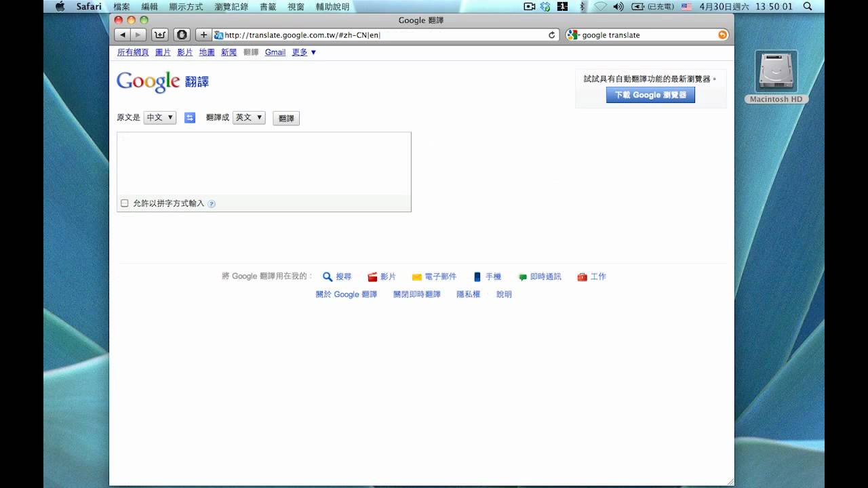Open the 視窗 menu
The width and height of the screenshot is (868, 488).
[296, 6]
